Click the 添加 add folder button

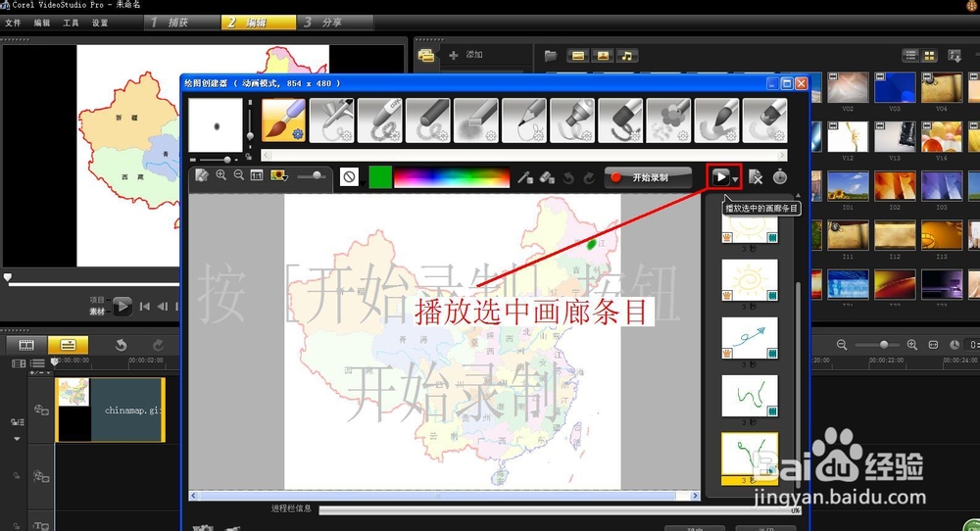(x=466, y=55)
